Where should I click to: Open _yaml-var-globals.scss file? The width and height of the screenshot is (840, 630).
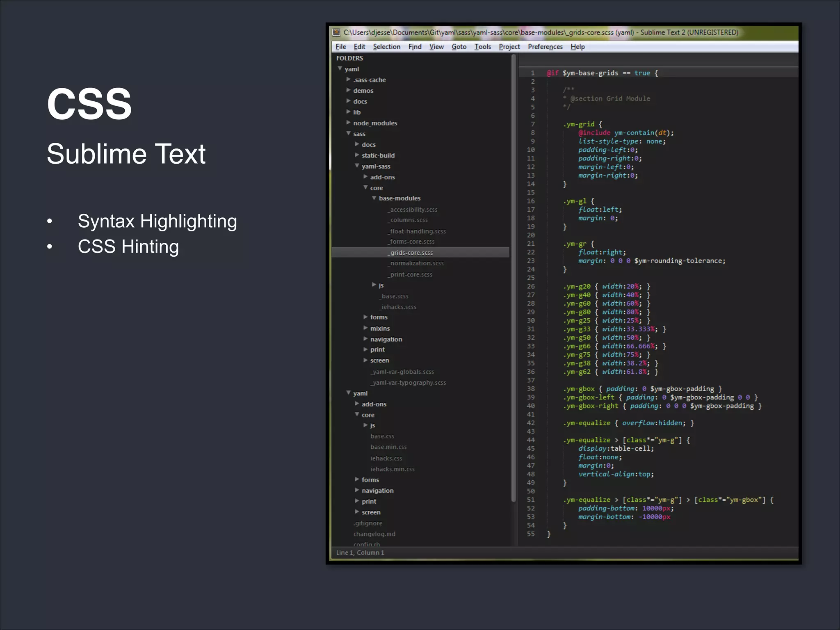pos(402,372)
